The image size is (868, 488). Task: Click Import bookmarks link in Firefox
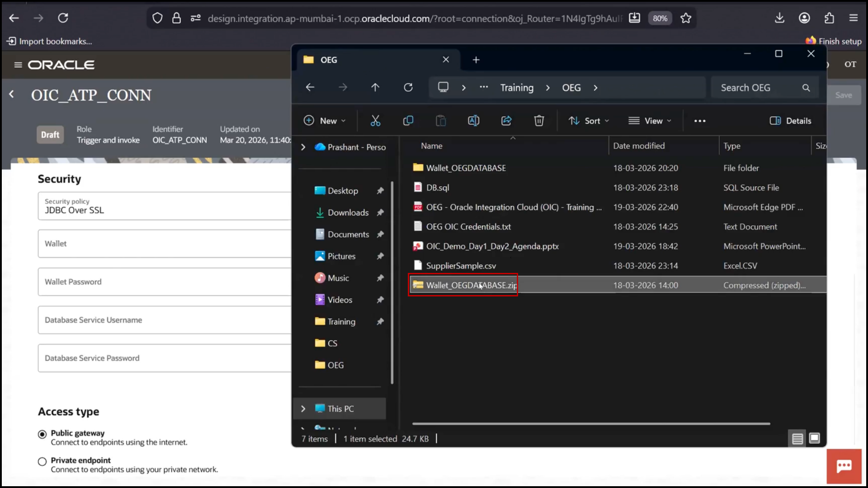point(50,41)
